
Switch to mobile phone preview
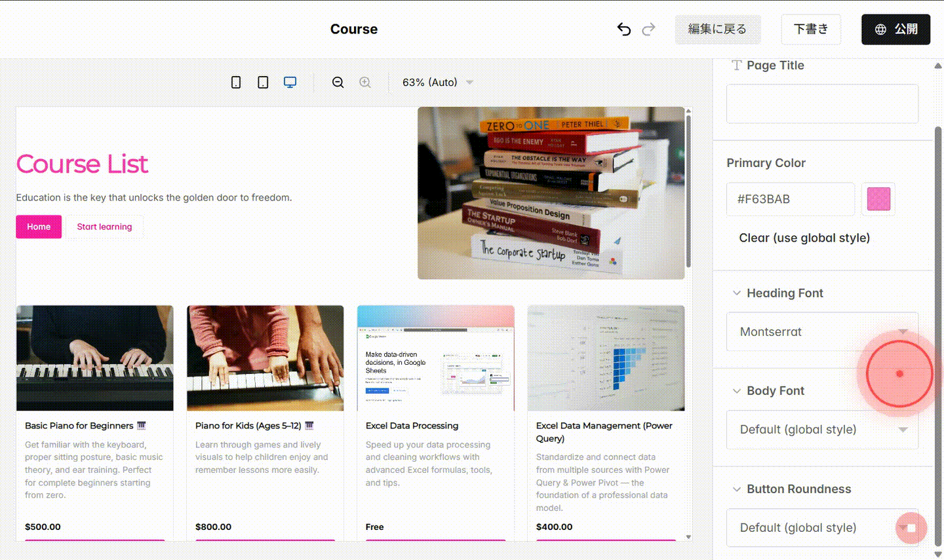pos(236,83)
